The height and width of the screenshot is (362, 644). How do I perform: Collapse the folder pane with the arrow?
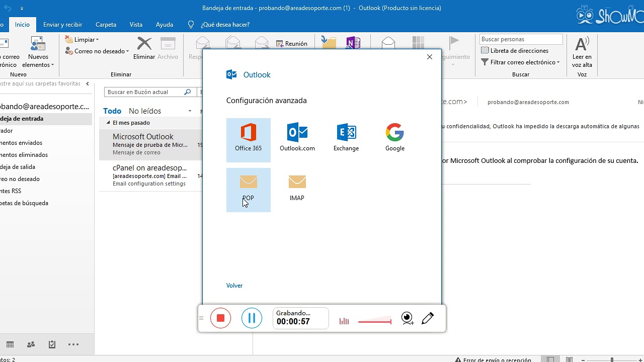tap(87, 84)
